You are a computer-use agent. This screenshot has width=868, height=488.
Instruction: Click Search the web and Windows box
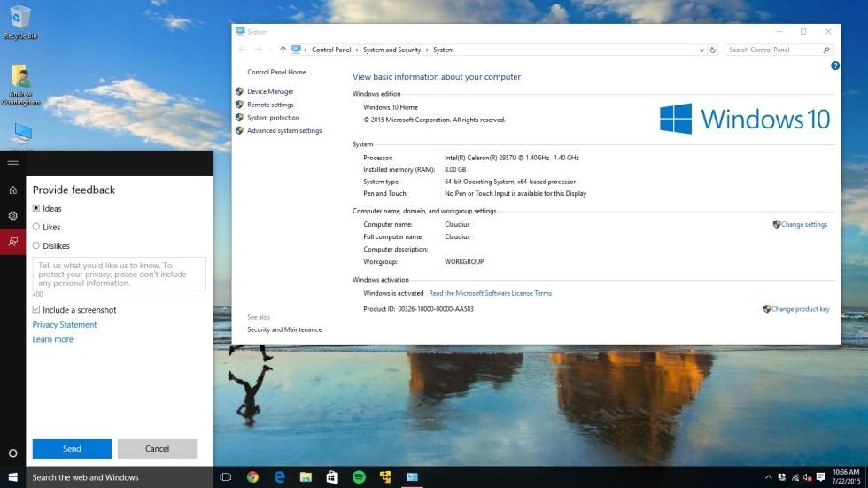(x=119, y=477)
